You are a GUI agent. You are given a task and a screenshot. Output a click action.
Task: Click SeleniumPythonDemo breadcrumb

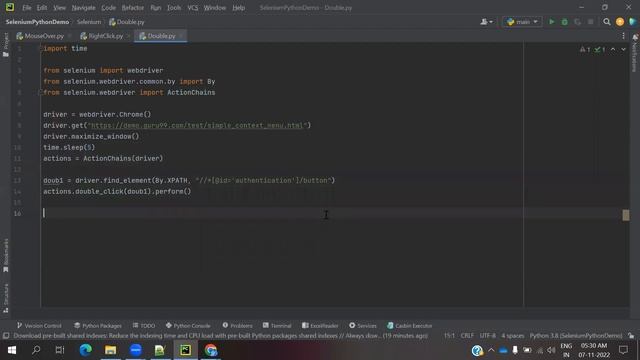click(x=37, y=22)
